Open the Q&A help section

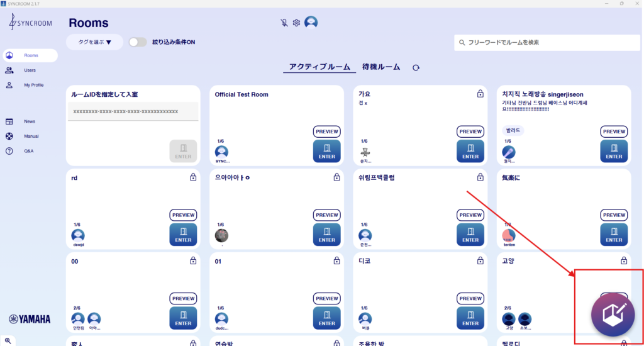pos(29,151)
